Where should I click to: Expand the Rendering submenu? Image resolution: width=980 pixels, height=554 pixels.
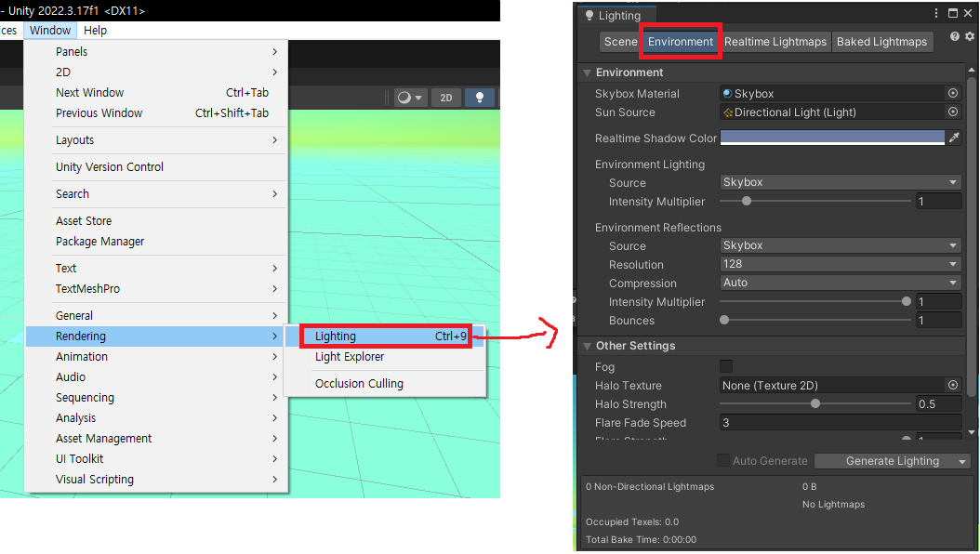click(155, 336)
